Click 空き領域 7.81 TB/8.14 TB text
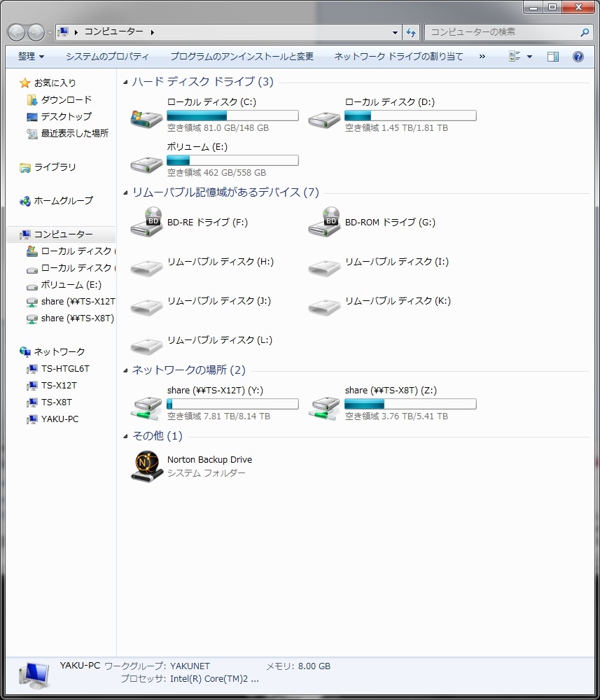Screen dimensions: 600x700 (x=218, y=416)
